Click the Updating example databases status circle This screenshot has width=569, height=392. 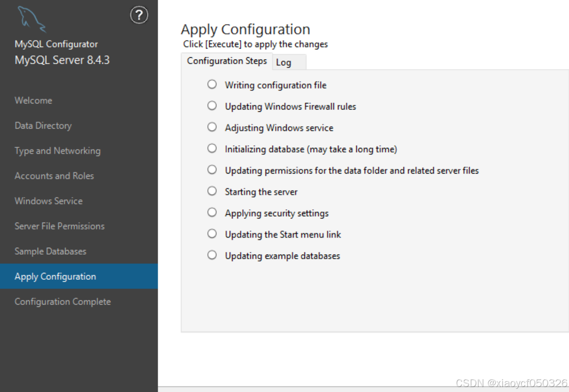[x=212, y=255]
